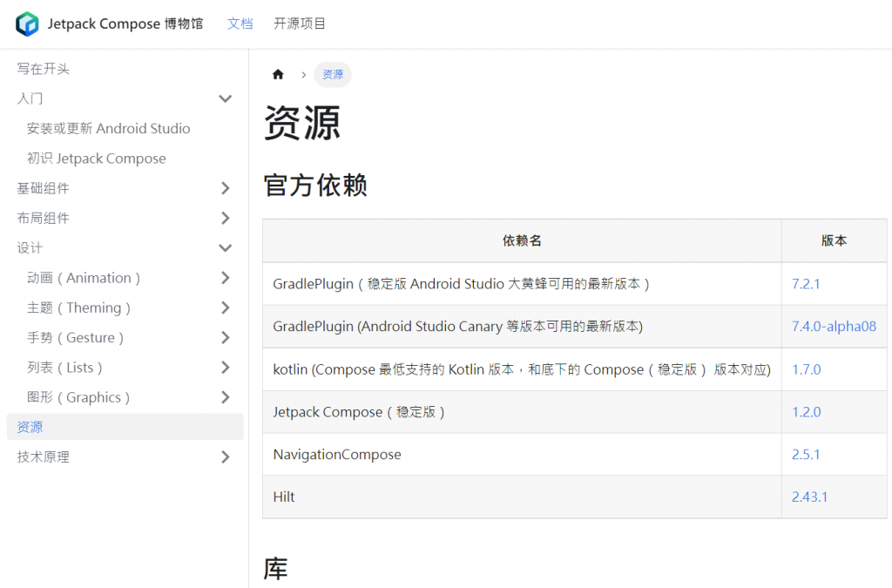Click 图形 (Graphics) sidebar item
This screenshot has width=892, height=588.
(78, 397)
